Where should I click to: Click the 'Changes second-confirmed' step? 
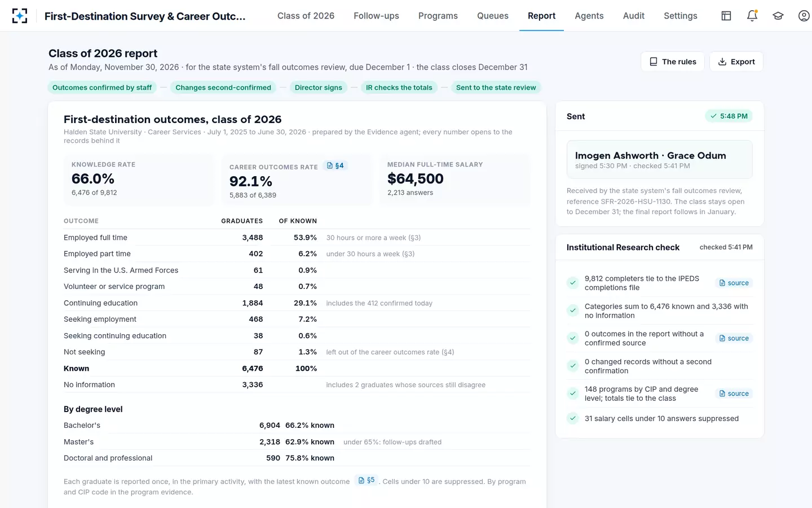tap(223, 87)
